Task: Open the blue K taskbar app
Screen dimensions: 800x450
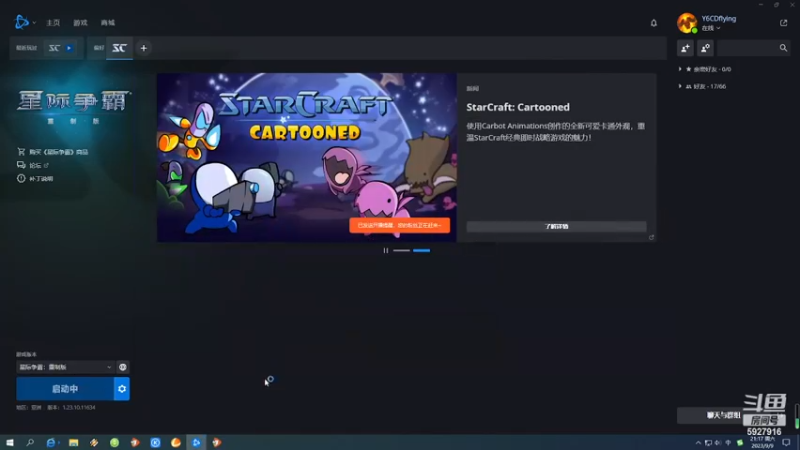Action: [155, 442]
